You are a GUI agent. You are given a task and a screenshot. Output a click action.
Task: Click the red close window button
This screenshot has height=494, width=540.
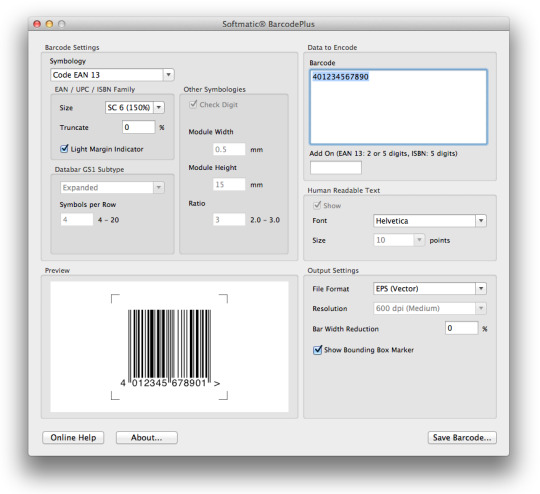click(x=37, y=24)
